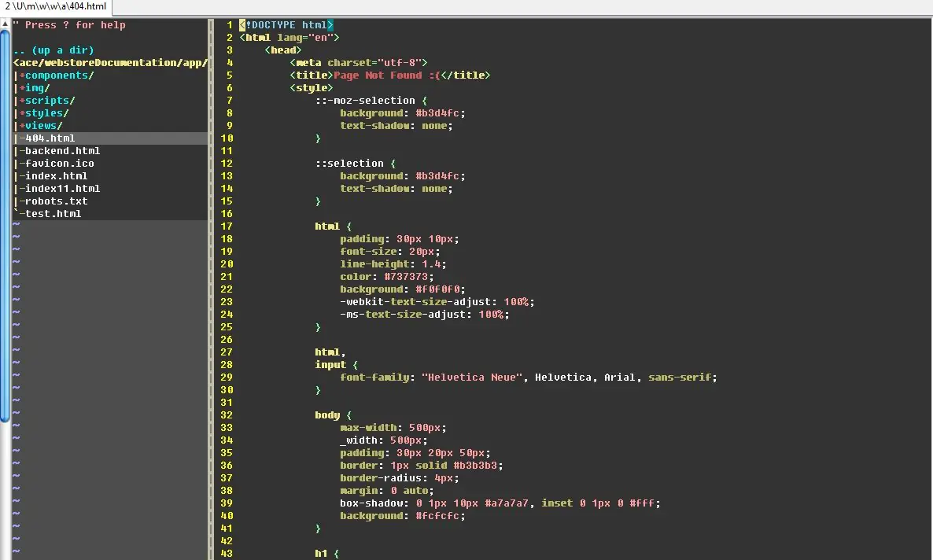Click the 'body {' selector on line 32
Screen dimensions: 933x560
coord(334,415)
